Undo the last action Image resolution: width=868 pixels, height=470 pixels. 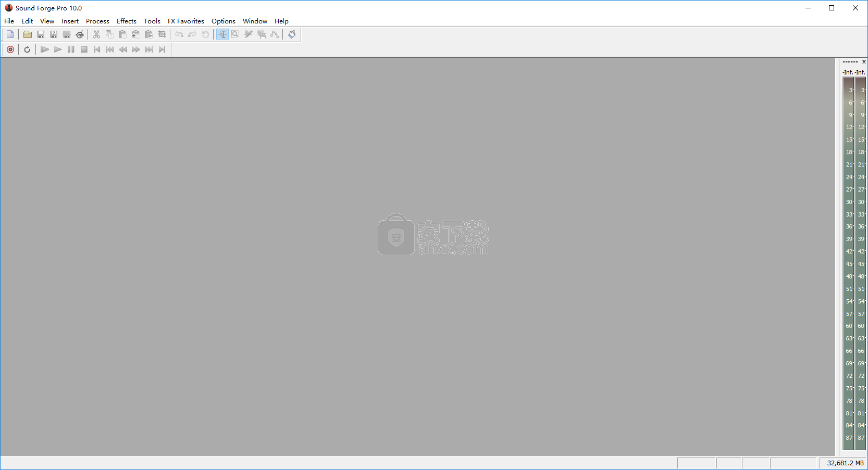pos(179,34)
